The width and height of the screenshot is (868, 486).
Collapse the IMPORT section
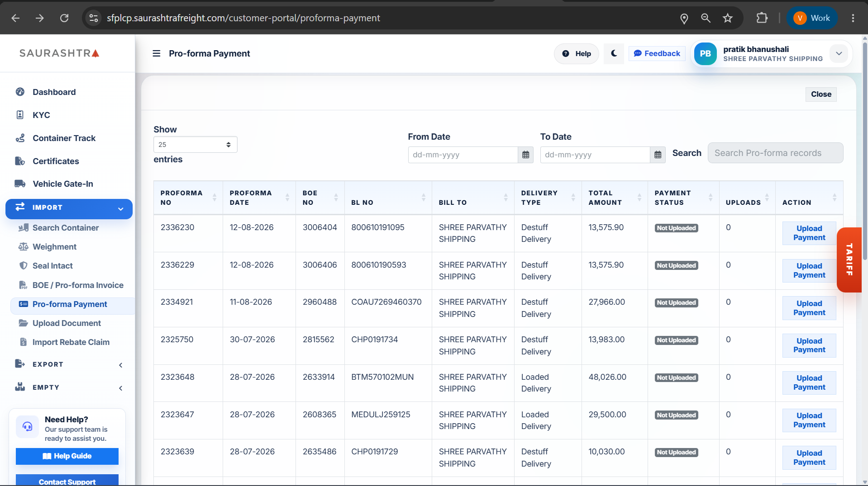[69, 208]
